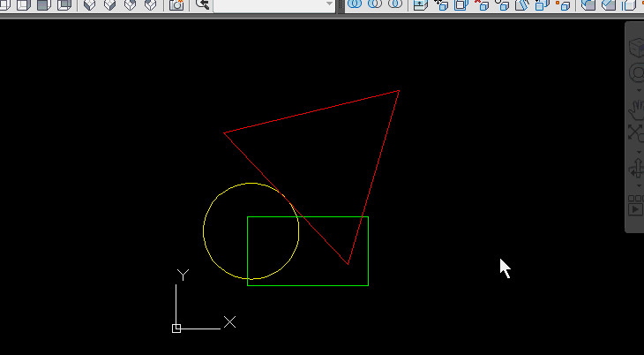The width and height of the screenshot is (644, 355).
Task: Set the NW Isometric view
Action: pyautogui.click(x=151, y=4)
